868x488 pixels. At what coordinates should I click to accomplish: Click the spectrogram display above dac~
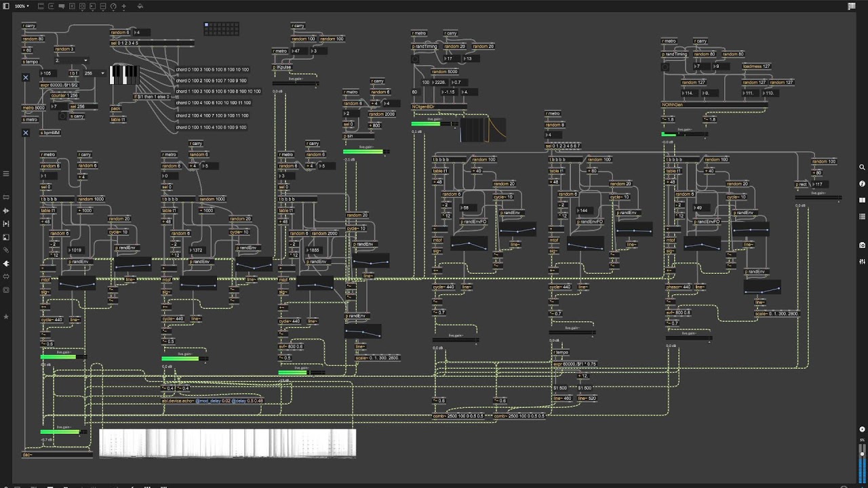click(227, 443)
